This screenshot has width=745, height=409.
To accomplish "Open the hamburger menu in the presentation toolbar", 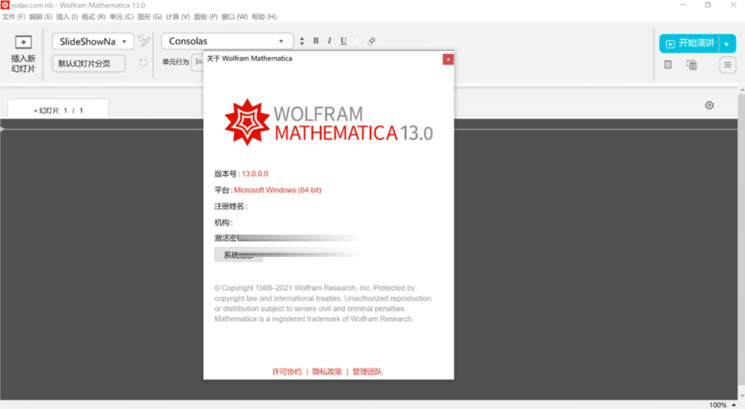I will pos(727,65).
